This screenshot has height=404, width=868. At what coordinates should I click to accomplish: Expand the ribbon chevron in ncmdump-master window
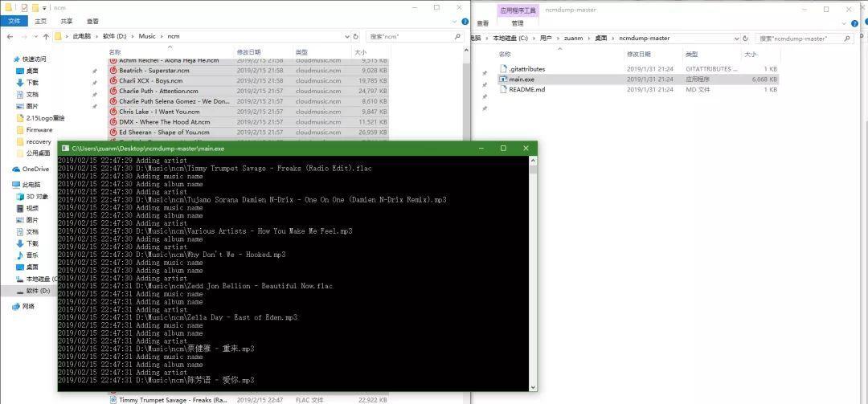(844, 23)
